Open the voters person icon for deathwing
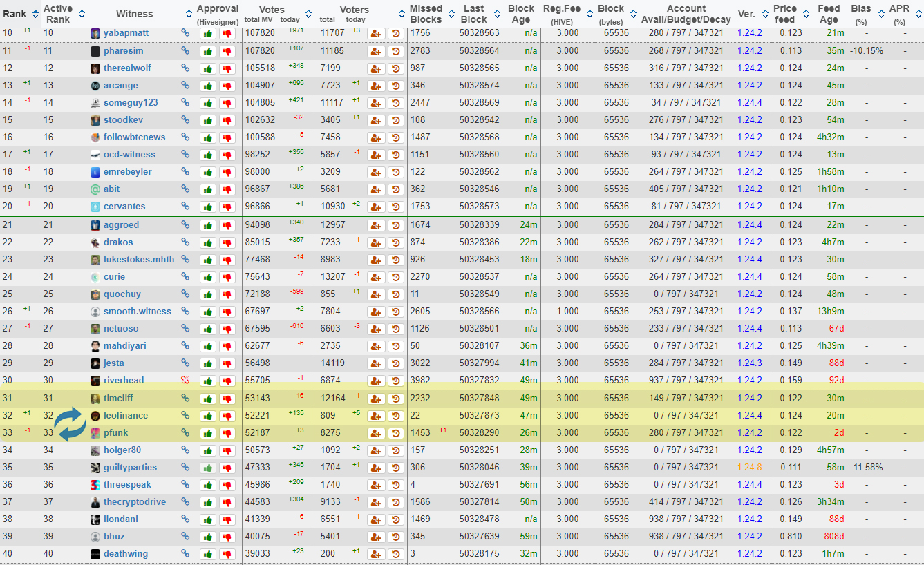This screenshot has width=924, height=565. (x=376, y=554)
